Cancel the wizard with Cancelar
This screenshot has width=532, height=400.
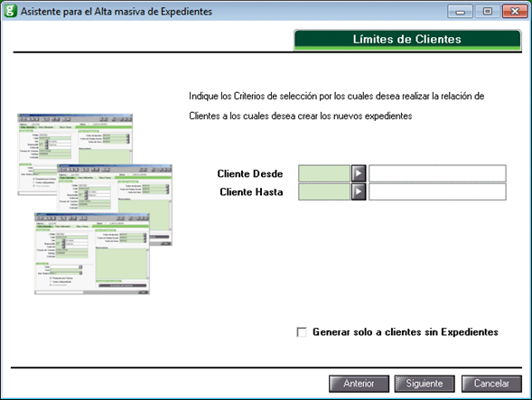click(491, 384)
